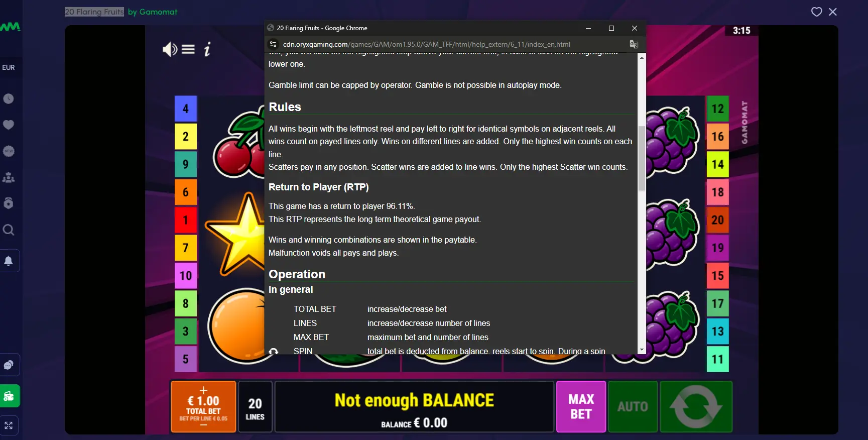Select payline 16 orange marker

(717, 137)
